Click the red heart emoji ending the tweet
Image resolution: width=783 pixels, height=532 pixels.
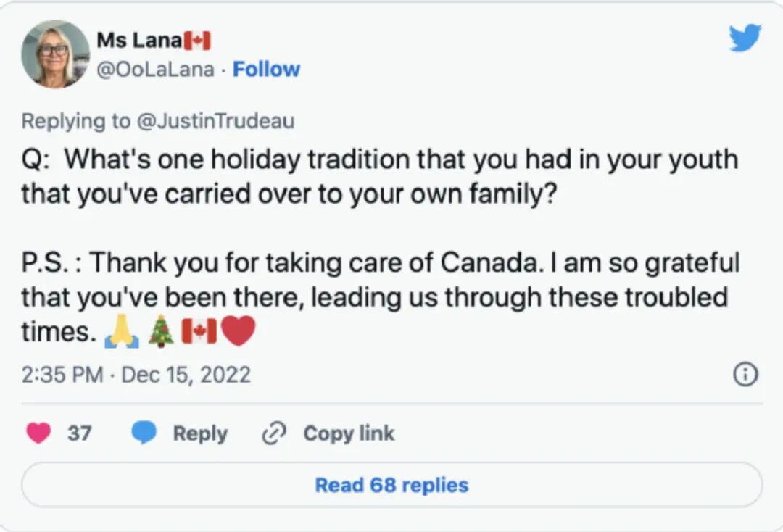pyautogui.click(x=238, y=332)
